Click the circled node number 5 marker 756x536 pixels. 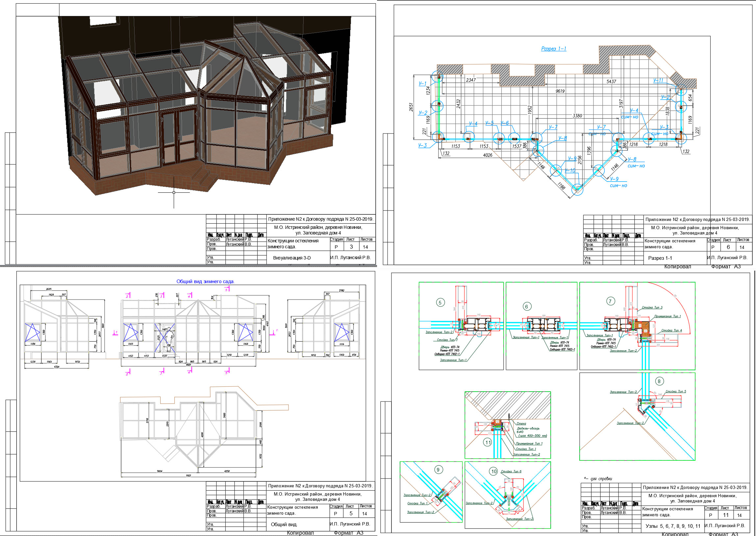click(x=440, y=302)
